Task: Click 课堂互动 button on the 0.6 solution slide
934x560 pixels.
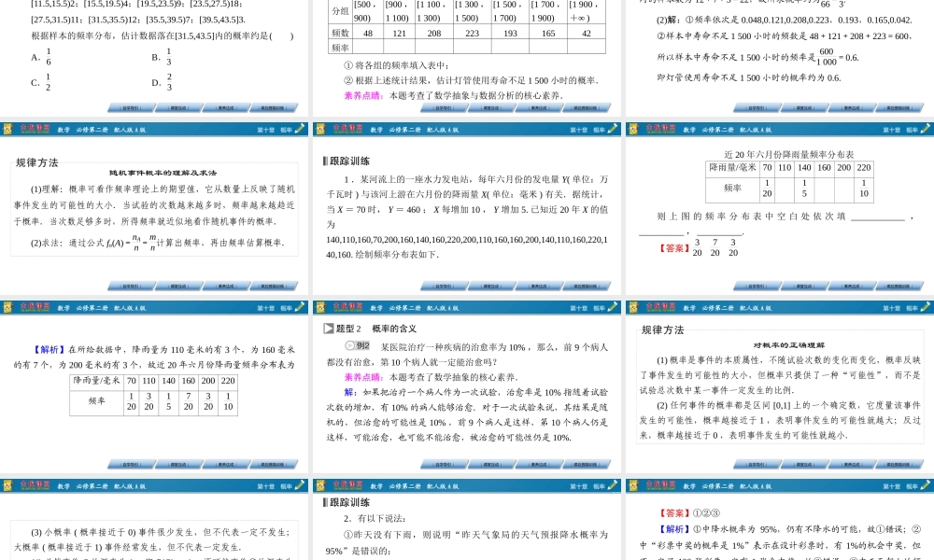Action: [x=803, y=108]
